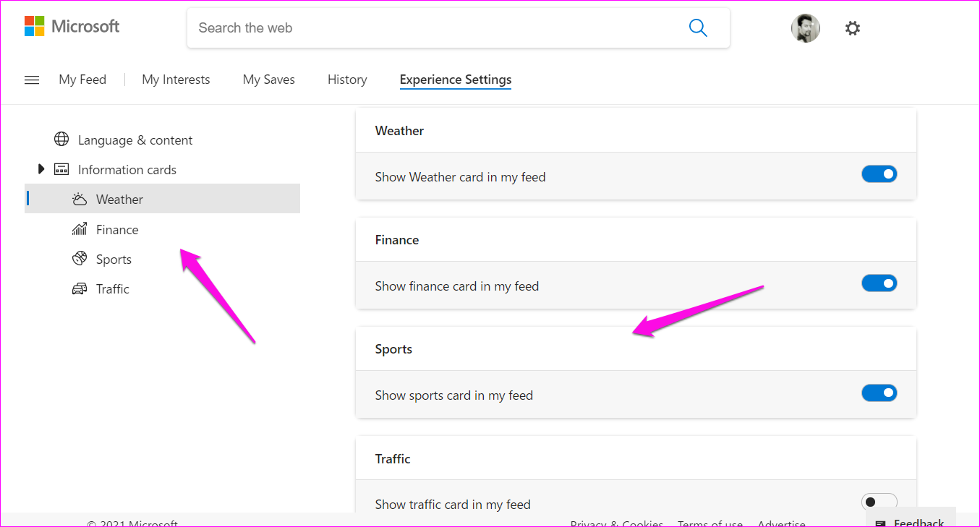This screenshot has height=527, width=980.
Task: Open the settings gear menu
Action: tap(852, 27)
